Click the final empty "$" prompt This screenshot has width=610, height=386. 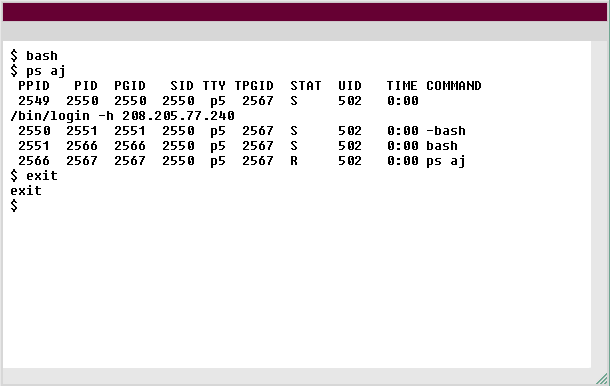pos(14,206)
